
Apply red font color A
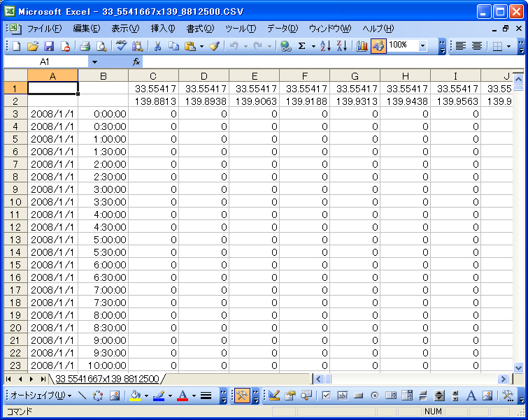183,396
